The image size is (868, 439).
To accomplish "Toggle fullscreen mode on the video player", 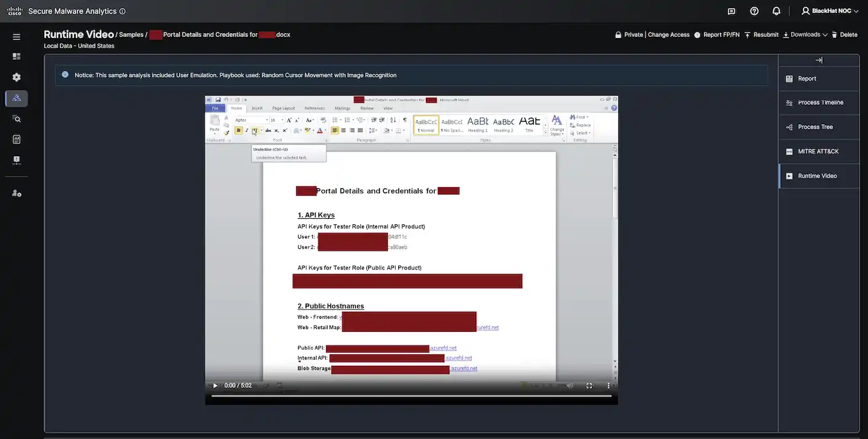I will pyautogui.click(x=589, y=386).
